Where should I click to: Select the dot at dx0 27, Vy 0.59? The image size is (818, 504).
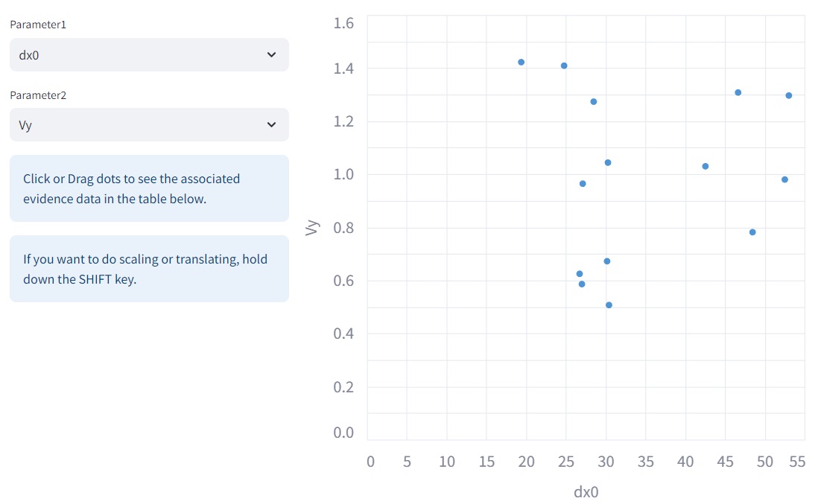[582, 284]
